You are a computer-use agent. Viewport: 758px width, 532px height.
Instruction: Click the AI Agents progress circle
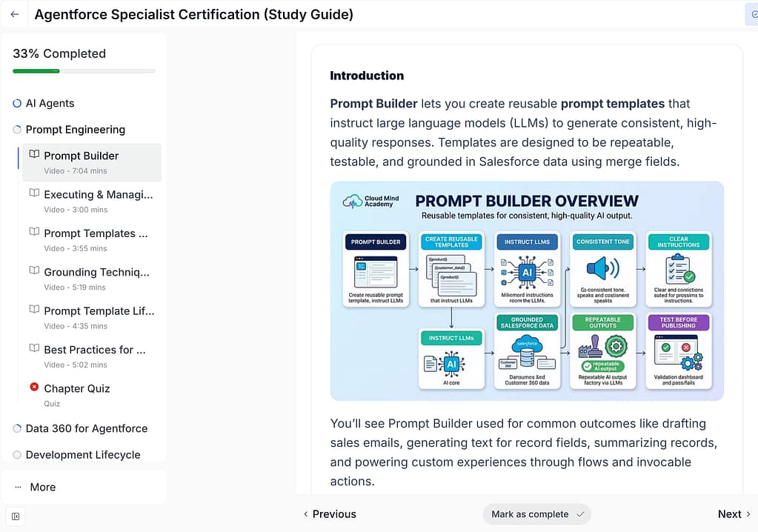17,104
